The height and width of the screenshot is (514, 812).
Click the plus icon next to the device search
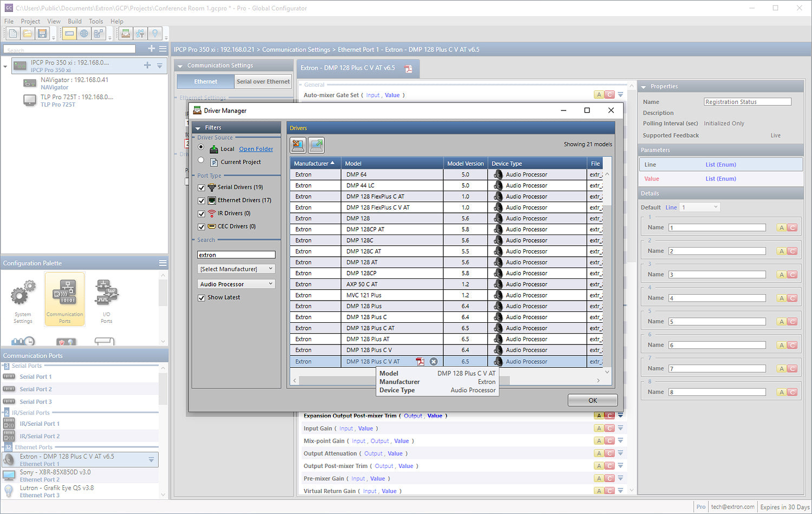(152, 49)
